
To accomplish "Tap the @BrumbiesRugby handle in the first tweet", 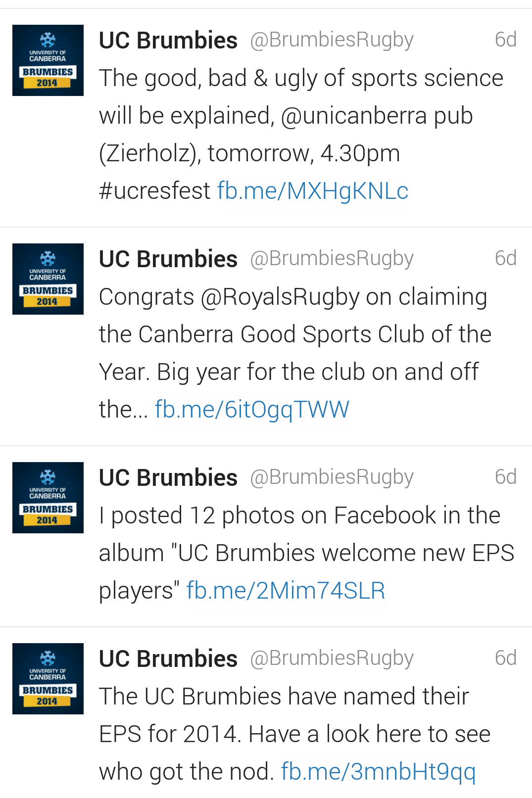I will [x=332, y=41].
